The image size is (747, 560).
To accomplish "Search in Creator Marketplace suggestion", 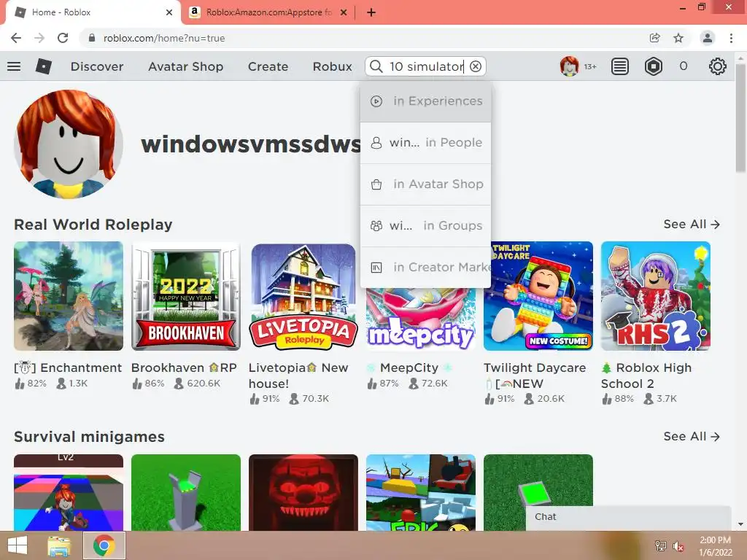I will pyautogui.click(x=425, y=267).
